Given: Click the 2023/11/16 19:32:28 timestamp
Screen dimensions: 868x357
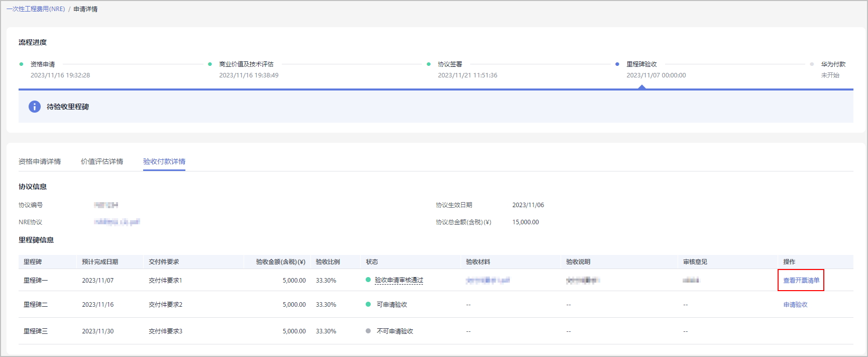Looking at the screenshot, I should pyautogui.click(x=60, y=75).
